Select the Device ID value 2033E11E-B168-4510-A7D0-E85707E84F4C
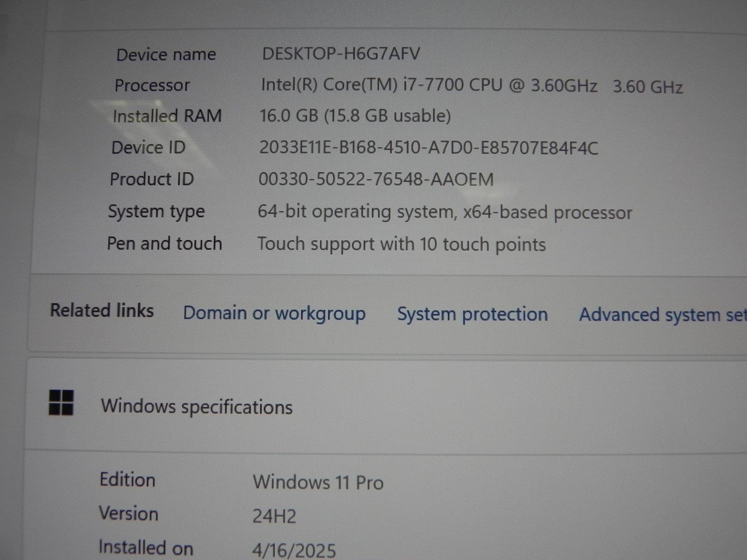This screenshot has width=747, height=560. tap(429, 148)
